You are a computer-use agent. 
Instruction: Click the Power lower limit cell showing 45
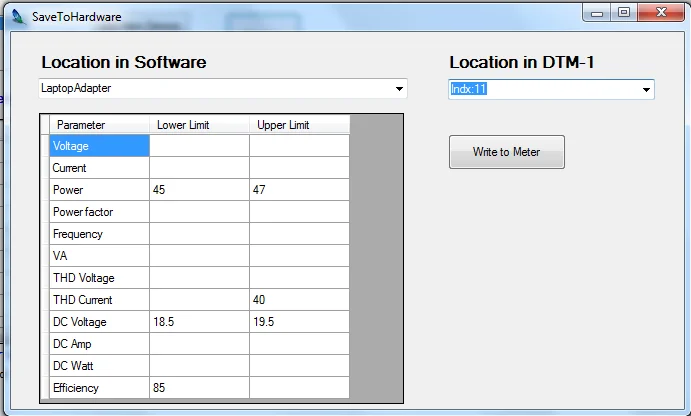coord(199,190)
